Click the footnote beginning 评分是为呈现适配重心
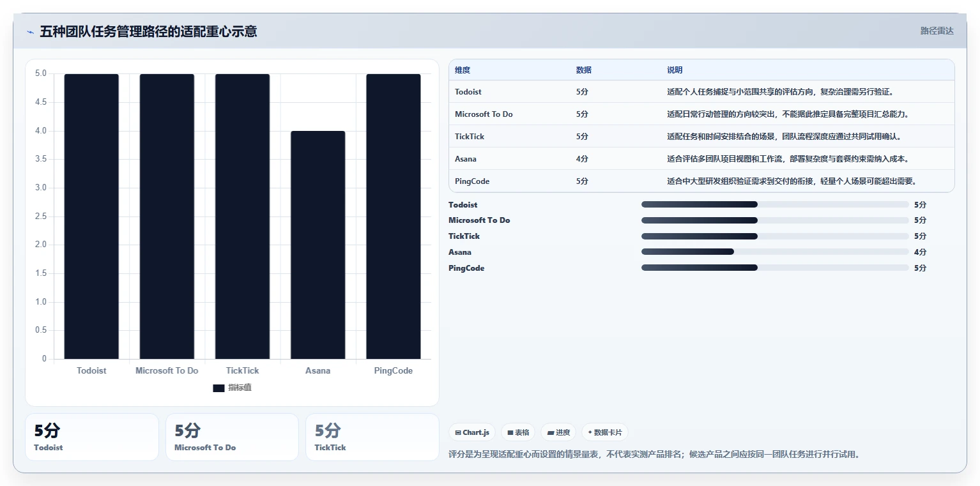The image size is (980, 486). pyautogui.click(x=655, y=455)
